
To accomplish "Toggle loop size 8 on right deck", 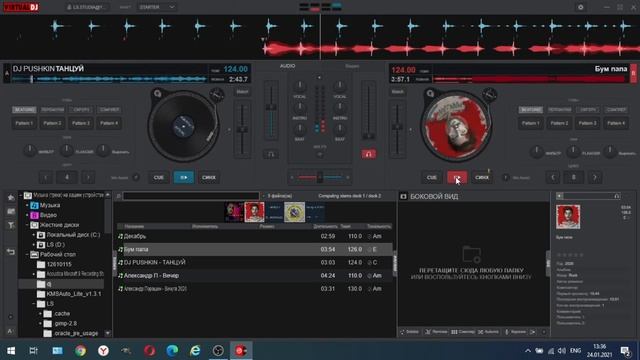I will pyautogui.click(x=573, y=177).
